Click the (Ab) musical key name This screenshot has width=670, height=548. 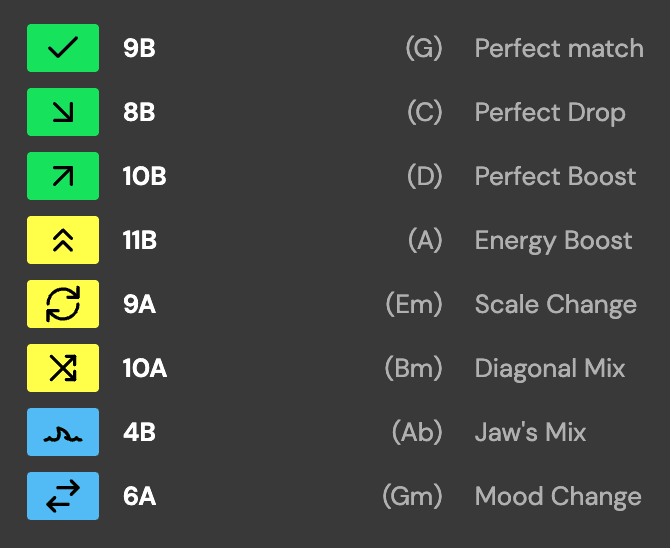pyautogui.click(x=416, y=432)
